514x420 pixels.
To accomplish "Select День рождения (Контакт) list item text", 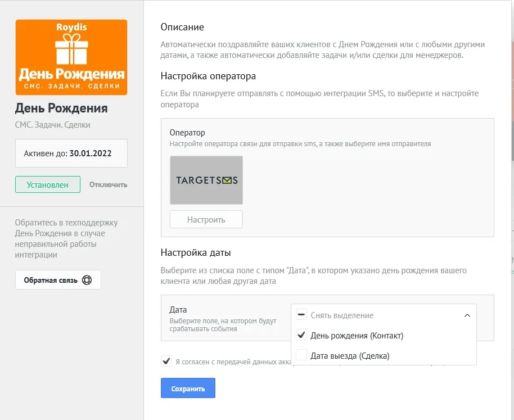I will pos(357,336).
